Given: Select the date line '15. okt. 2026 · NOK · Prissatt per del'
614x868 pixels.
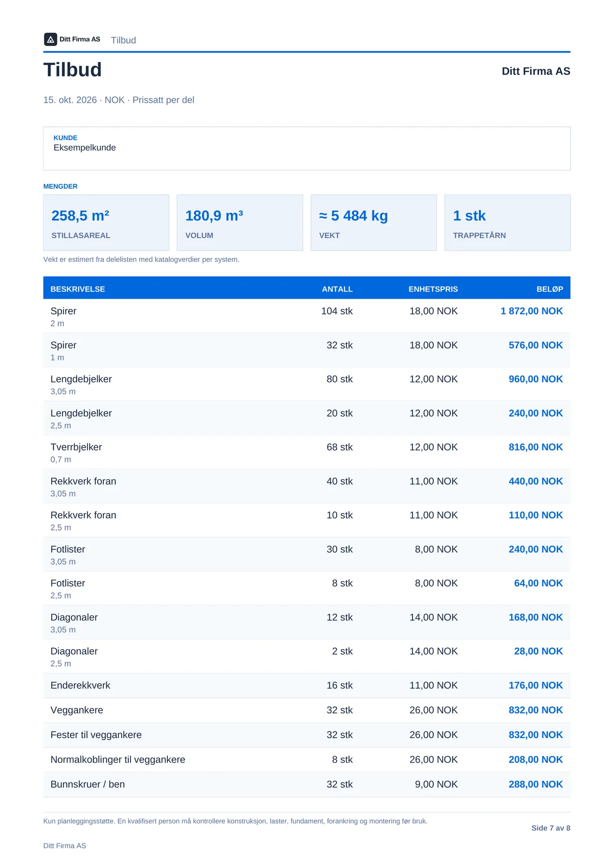Looking at the screenshot, I should click(x=119, y=100).
